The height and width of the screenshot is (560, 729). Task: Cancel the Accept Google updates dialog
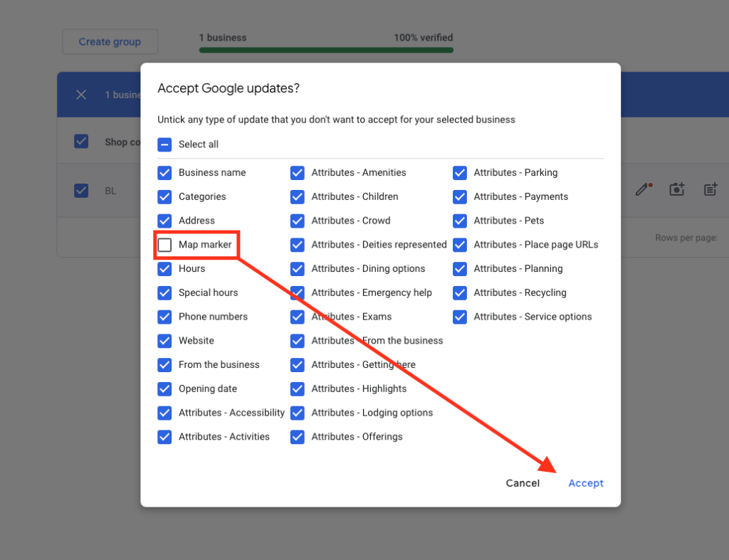(523, 483)
